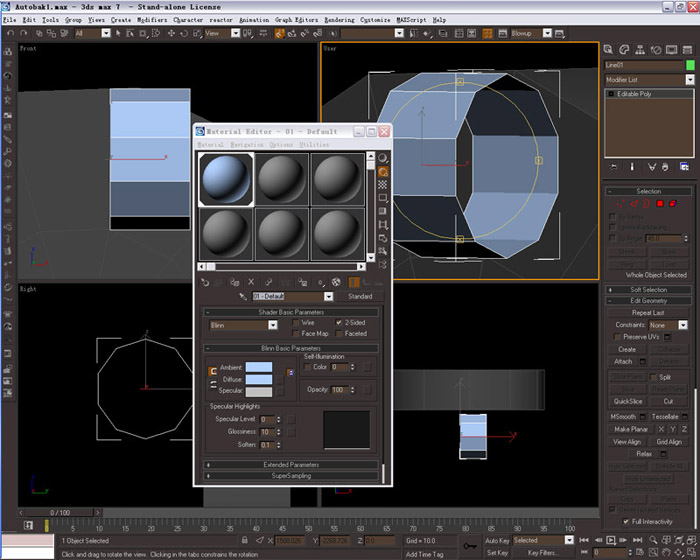Enable Self-Illumination Color checkbox
700x560 pixels.
(x=307, y=367)
